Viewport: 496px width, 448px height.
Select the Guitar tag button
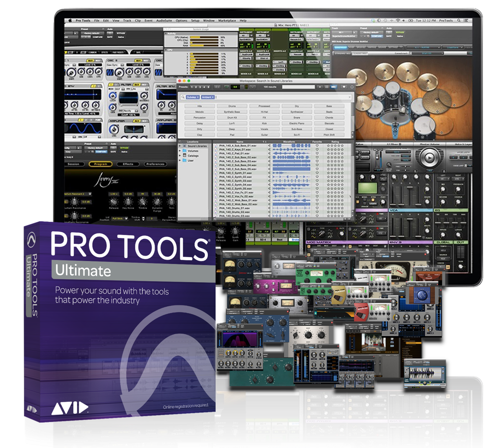(264, 135)
